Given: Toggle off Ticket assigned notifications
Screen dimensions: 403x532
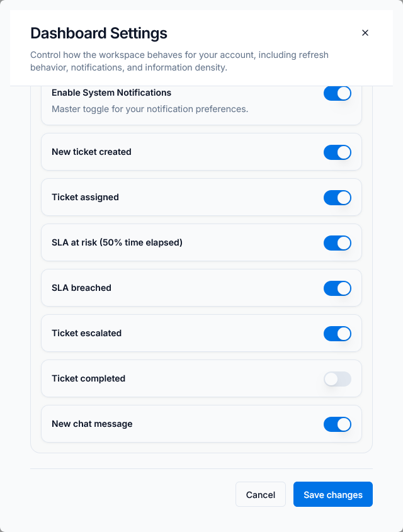Looking at the screenshot, I should [338, 197].
